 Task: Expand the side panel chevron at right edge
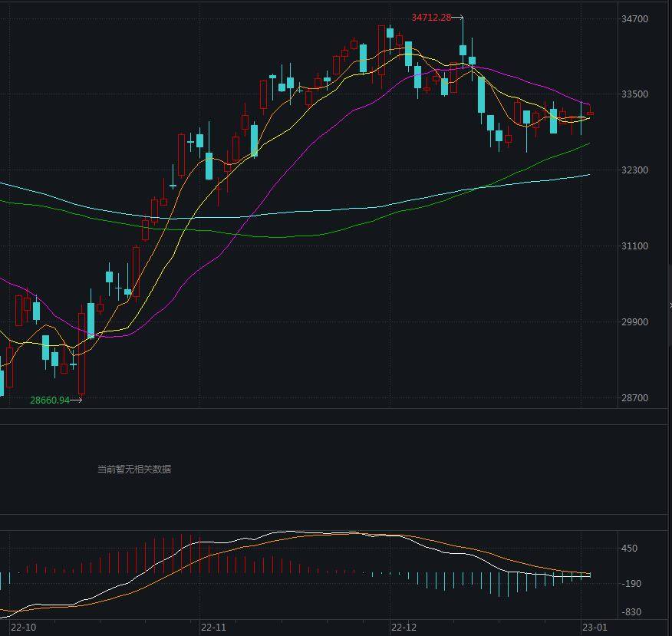(x=670, y=305)
